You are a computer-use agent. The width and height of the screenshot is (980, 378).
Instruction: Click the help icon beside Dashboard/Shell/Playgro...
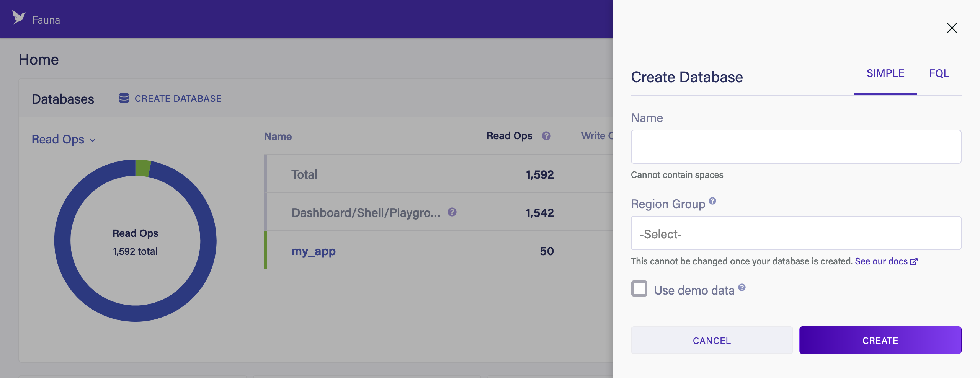pos(452,212)
